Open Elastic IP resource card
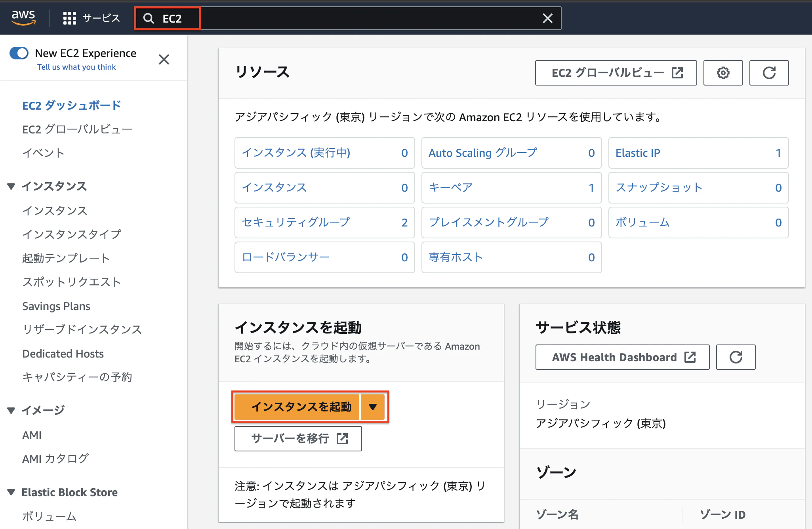812x529 pixels. coord(699,153)
